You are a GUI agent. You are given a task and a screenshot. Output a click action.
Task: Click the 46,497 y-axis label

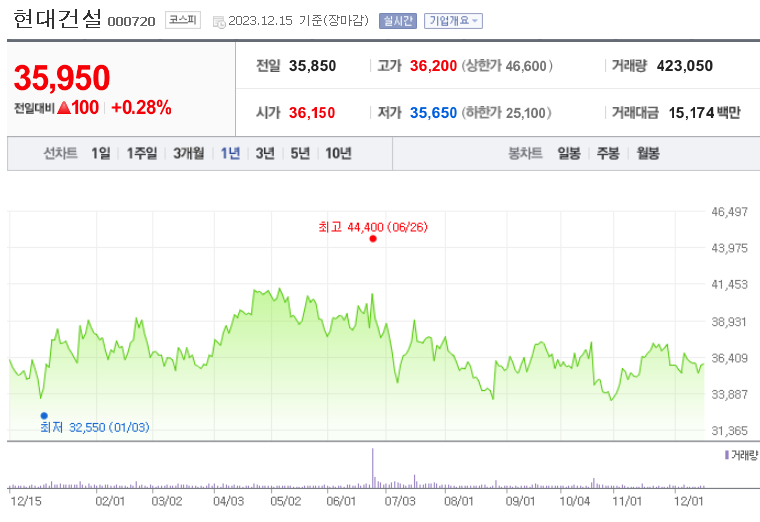pos(729,212)
